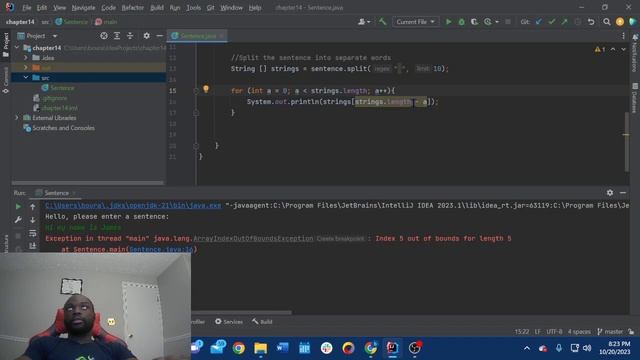Jump to next highlighted error arrow
The width and height of the screenshot is (640, 360).
pos(623,49)
